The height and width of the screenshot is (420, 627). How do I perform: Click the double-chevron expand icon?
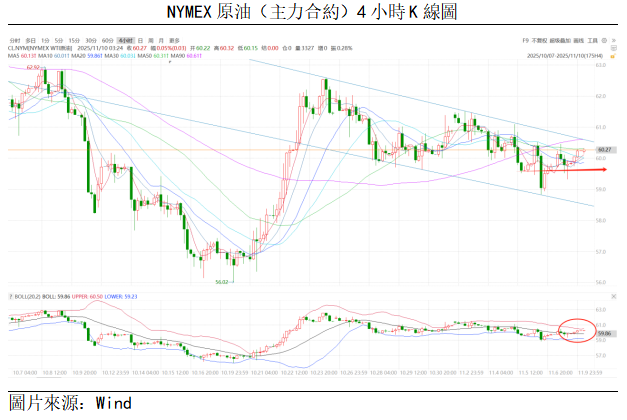pos(612,39)
